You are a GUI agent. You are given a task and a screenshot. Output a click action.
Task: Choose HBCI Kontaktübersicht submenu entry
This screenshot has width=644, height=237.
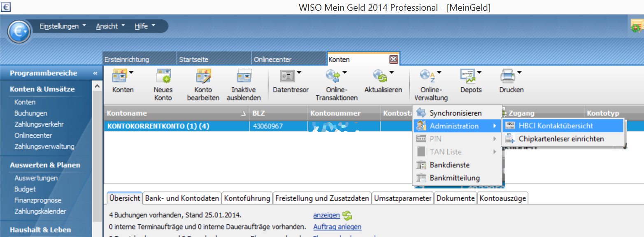tap(563, 126)
